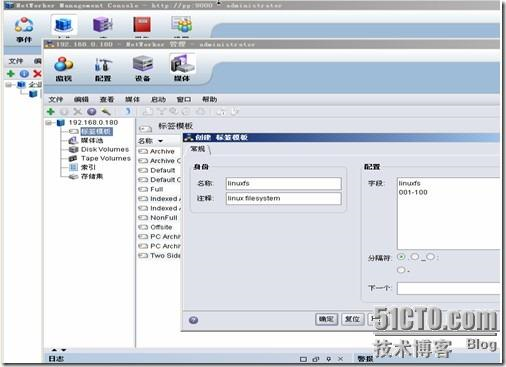This screenshot has width=506, height=367.
Task: Select 索引 in the tree
Action: point(88,167)
